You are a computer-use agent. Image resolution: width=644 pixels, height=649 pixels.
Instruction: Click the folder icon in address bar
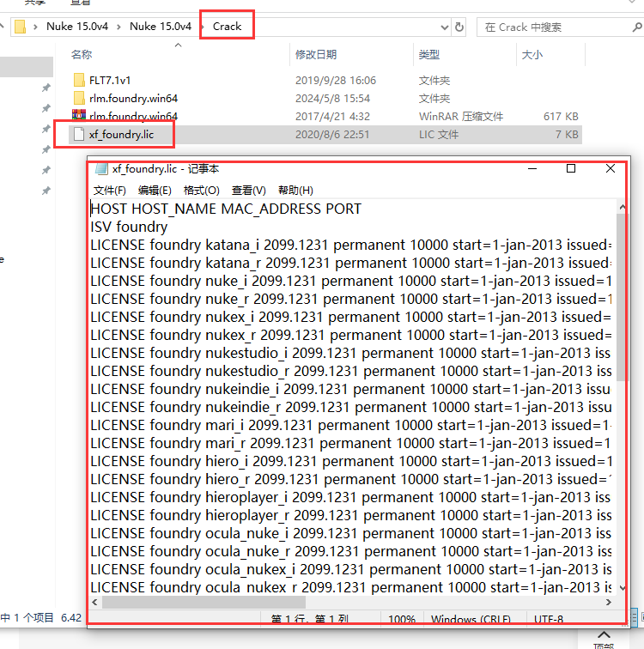[x=20, y=27]
